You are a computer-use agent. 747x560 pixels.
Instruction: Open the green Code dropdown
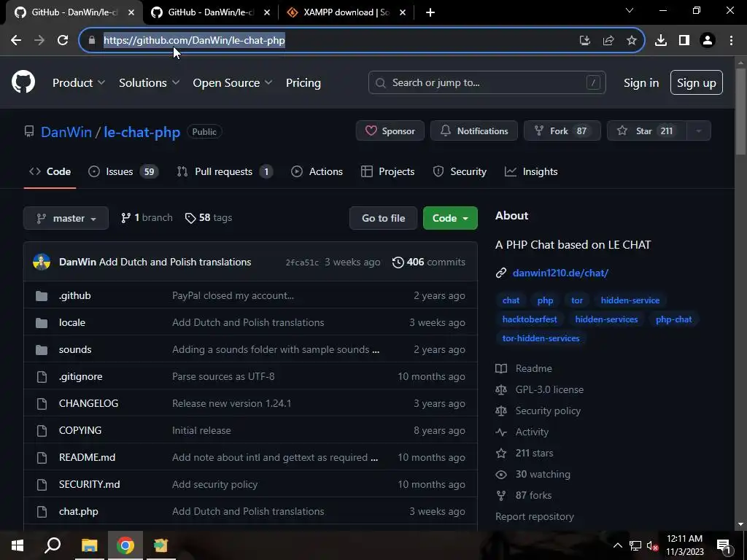click(x=450, y=218)
